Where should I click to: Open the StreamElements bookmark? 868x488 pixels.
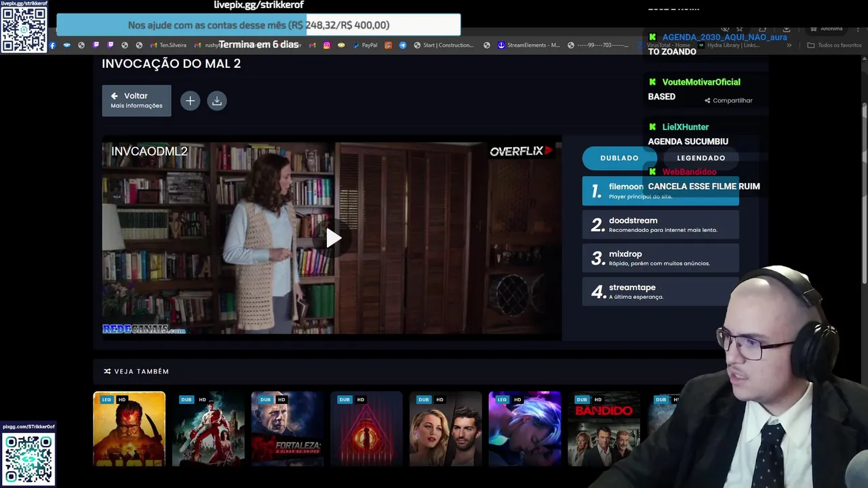click(529, 45)
